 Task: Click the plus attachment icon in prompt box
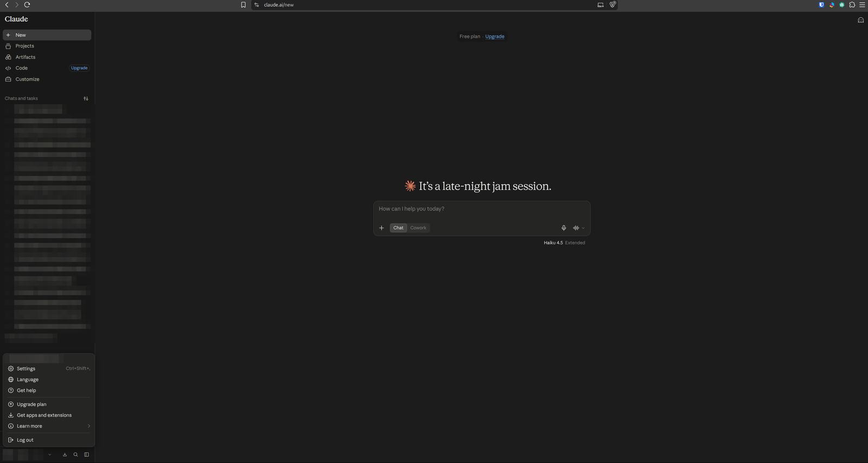click(381, 228)
